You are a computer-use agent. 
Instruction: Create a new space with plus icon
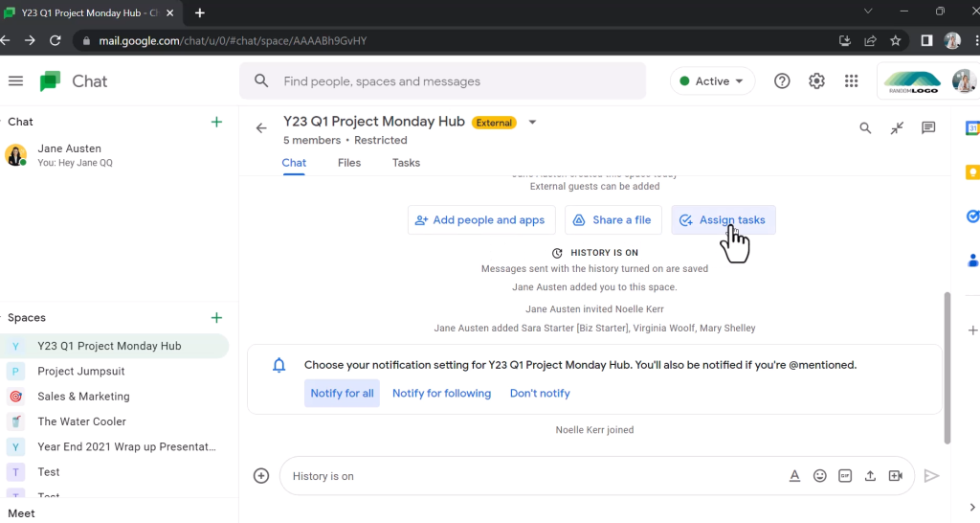216,318
